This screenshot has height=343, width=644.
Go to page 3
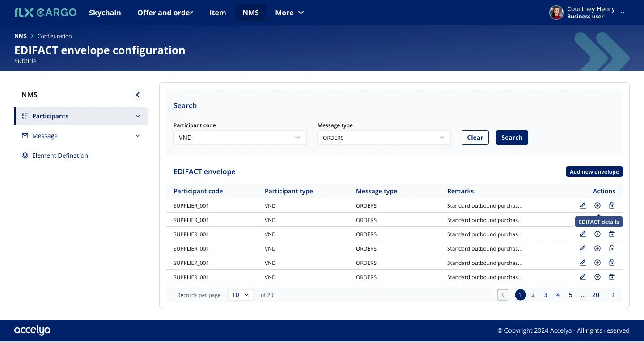coord(546,295)
